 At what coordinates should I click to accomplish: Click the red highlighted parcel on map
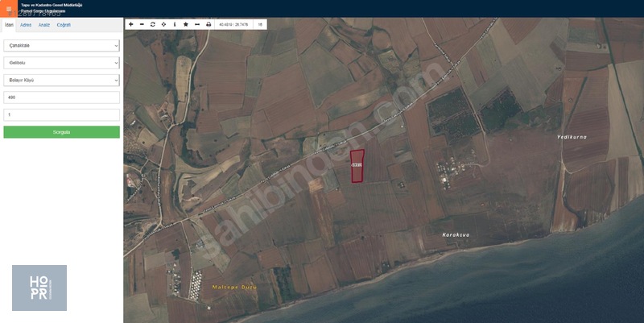click(x=357, y=166)
